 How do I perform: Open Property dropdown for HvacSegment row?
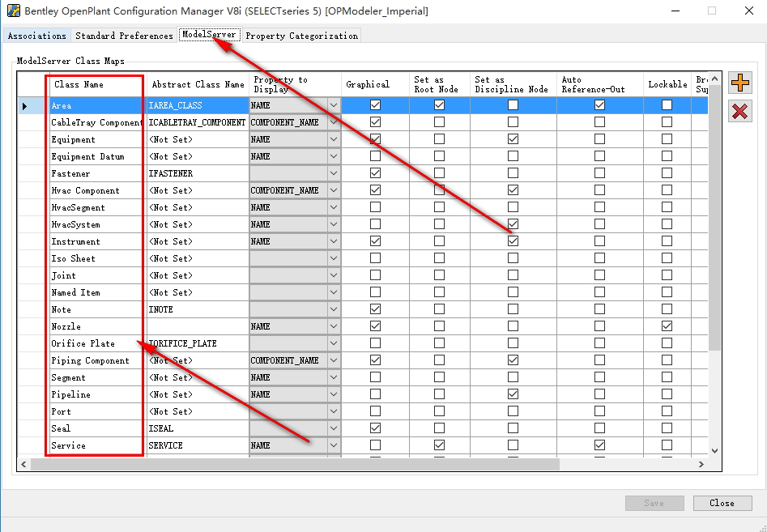pos(334,207)
